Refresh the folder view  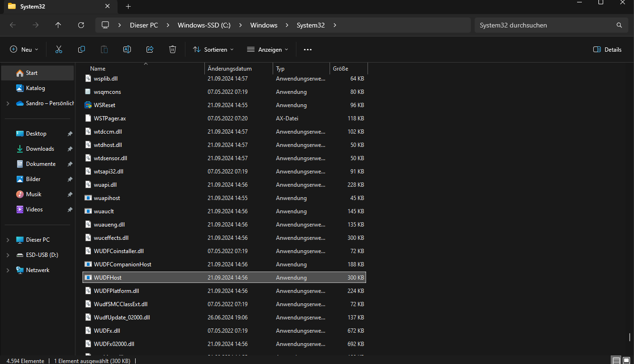[81, 25]
